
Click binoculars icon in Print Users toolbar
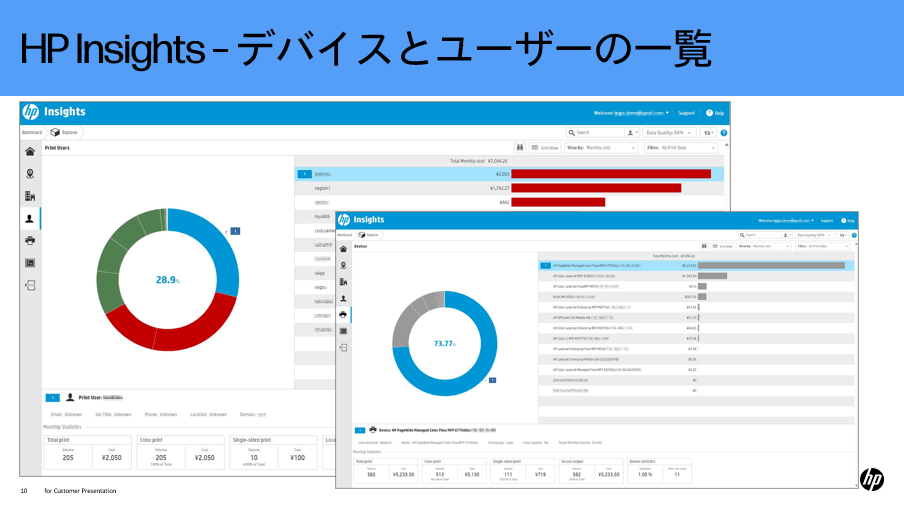coord(520,148)
